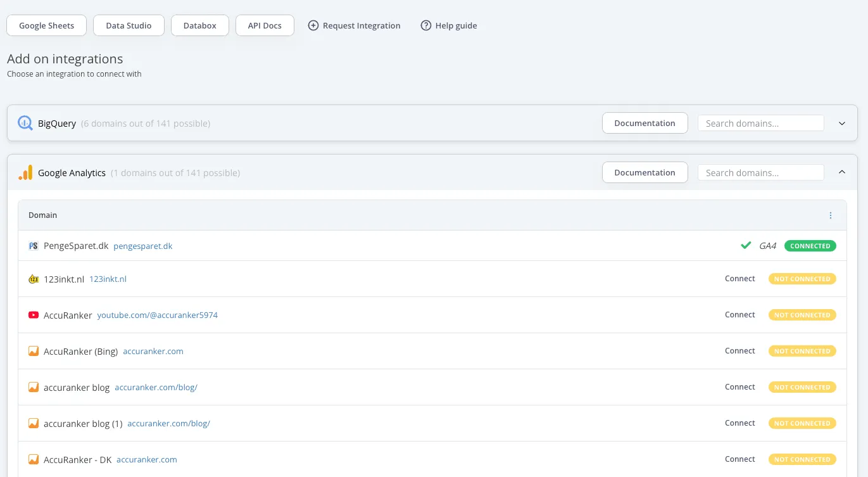The width and height of the screenshot is (868, 477).
Task: Visit the pengesparet.dk link
Action: 142,246
